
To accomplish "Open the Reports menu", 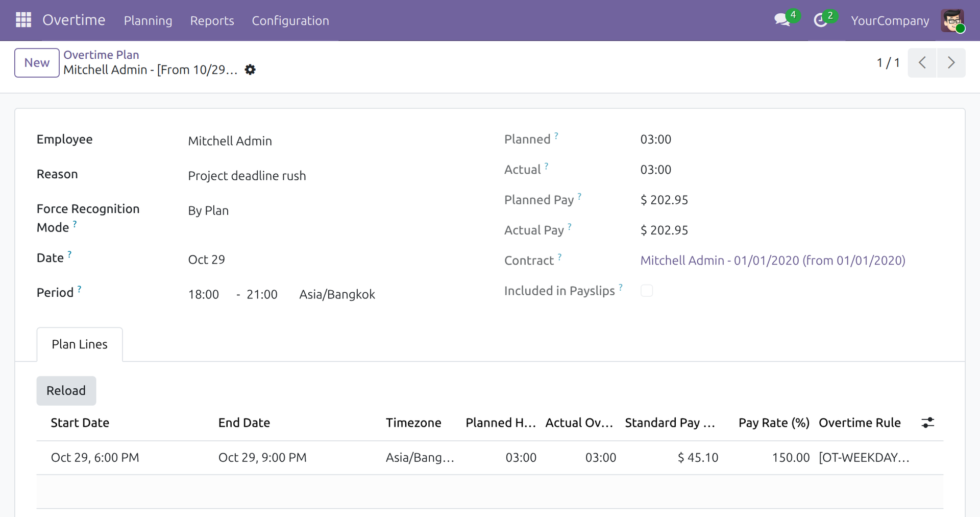I will (212, 20).
